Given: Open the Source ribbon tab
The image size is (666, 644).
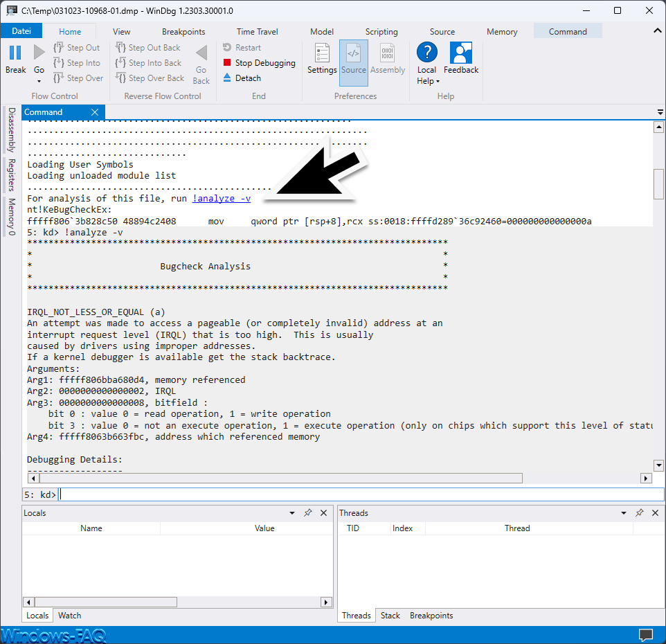Looking at the screenshot, I should [x=442, y=31].
